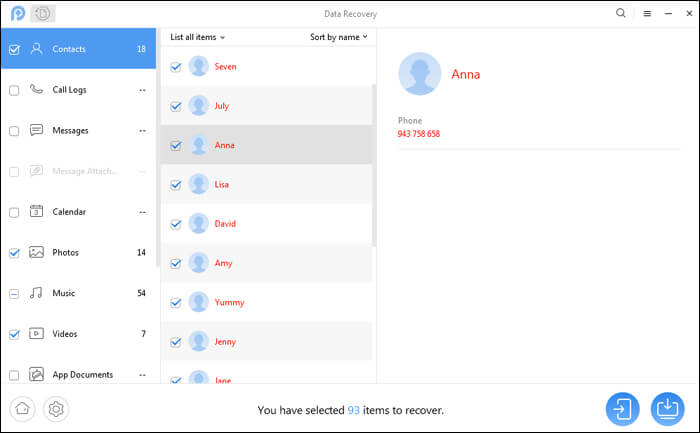
Task: Click the PhoneRescue logo icon
Action: coord(16,14)
